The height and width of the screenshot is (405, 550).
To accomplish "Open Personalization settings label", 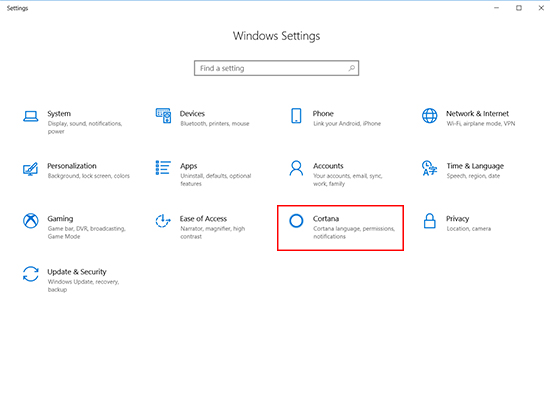I will coord(72,166).
